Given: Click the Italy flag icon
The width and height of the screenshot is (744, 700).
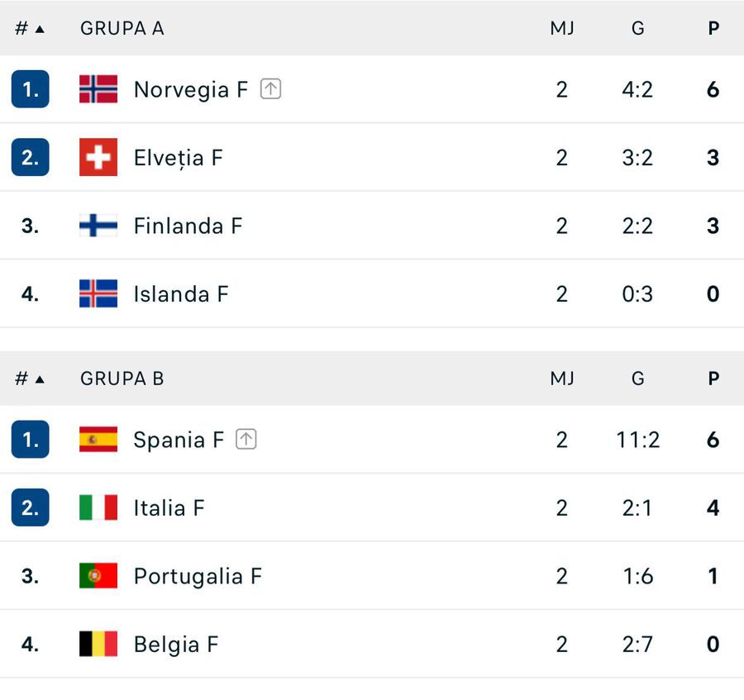Looking at the screenshot, I should tap(97, 507).
